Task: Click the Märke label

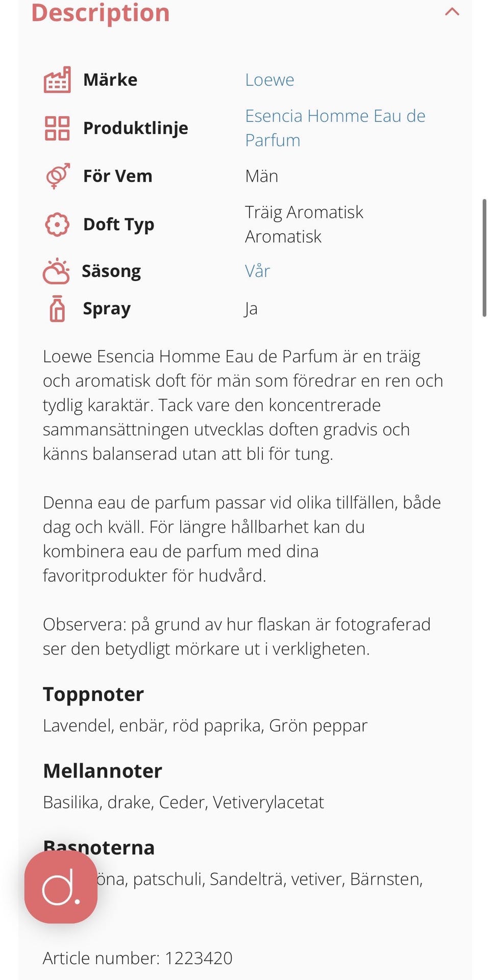Action: [110, 80]
